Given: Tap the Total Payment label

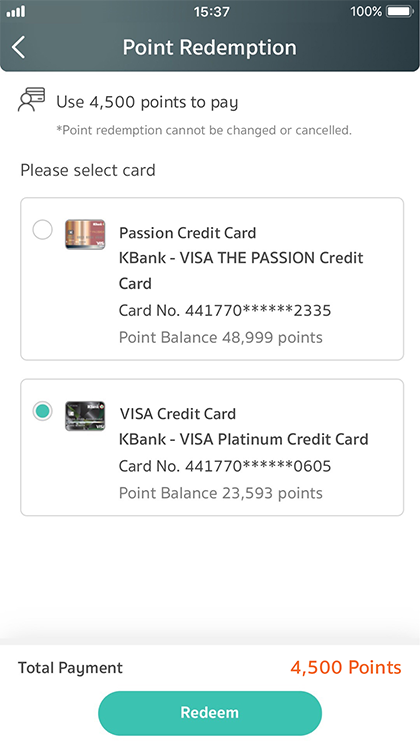Looking at the screenshot, I should [70, 668].
